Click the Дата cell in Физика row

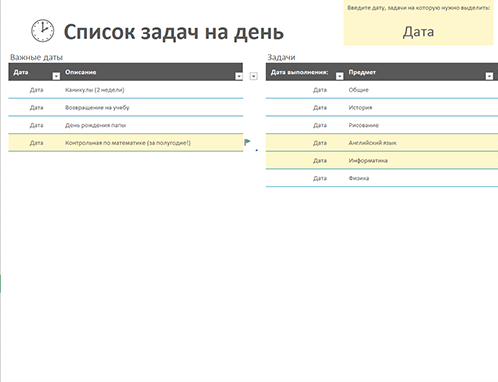click(320, 178)
